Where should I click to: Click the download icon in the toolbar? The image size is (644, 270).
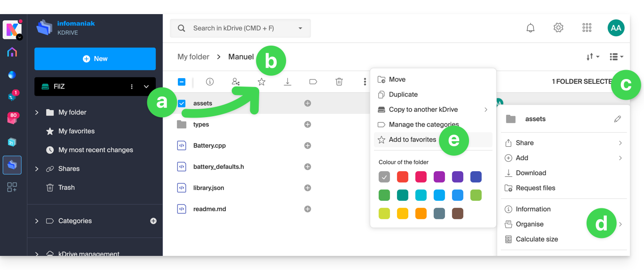click(x=287, y=82)
